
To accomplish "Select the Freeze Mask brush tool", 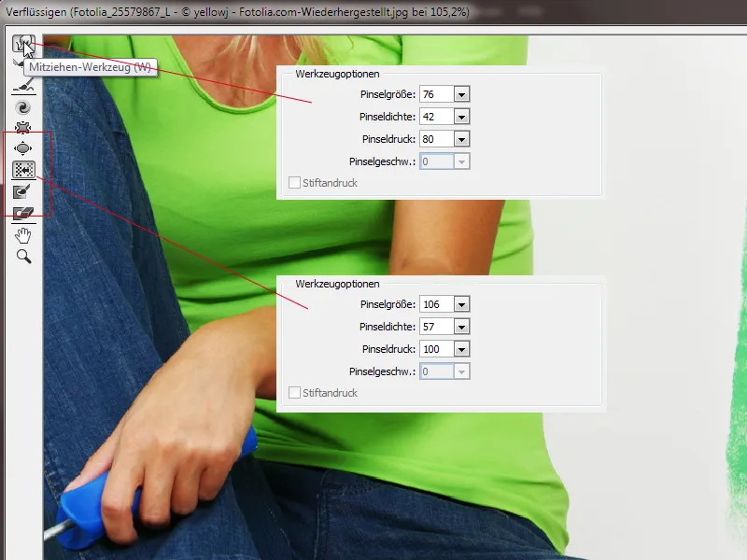I will coord(23,191).
